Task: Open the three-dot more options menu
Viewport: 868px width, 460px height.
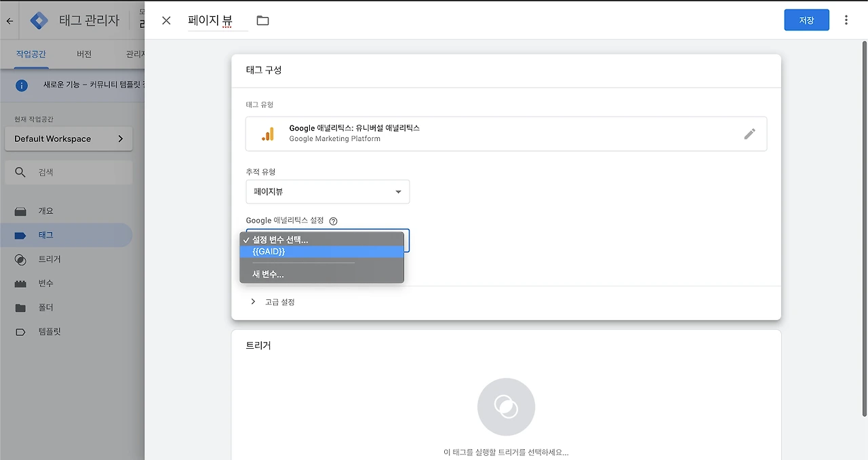Action: pos(846,20)
